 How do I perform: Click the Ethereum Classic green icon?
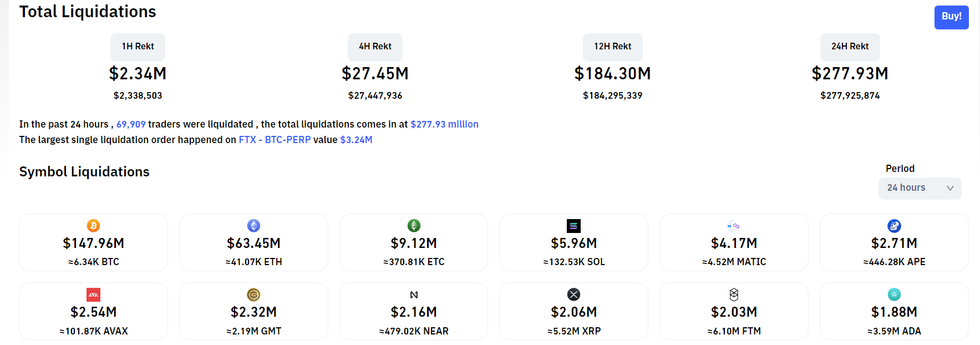[x=414, y=226]
